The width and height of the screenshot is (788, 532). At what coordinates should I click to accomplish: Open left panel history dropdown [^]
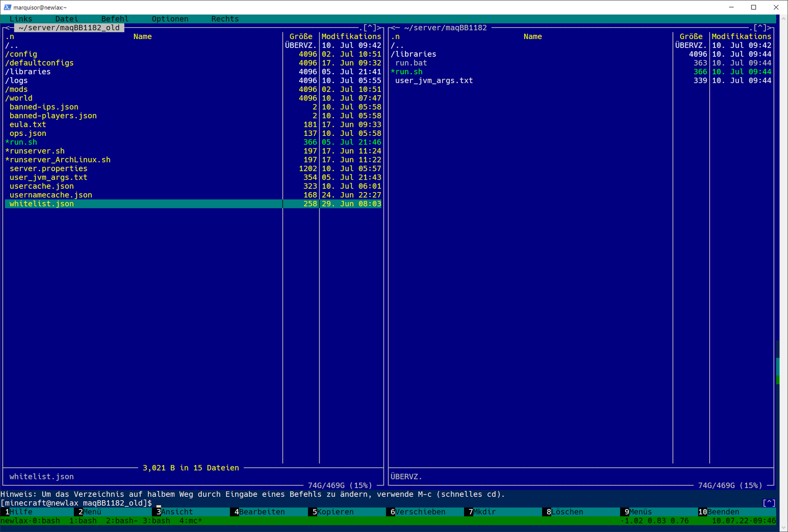click(x=370, y=28)
